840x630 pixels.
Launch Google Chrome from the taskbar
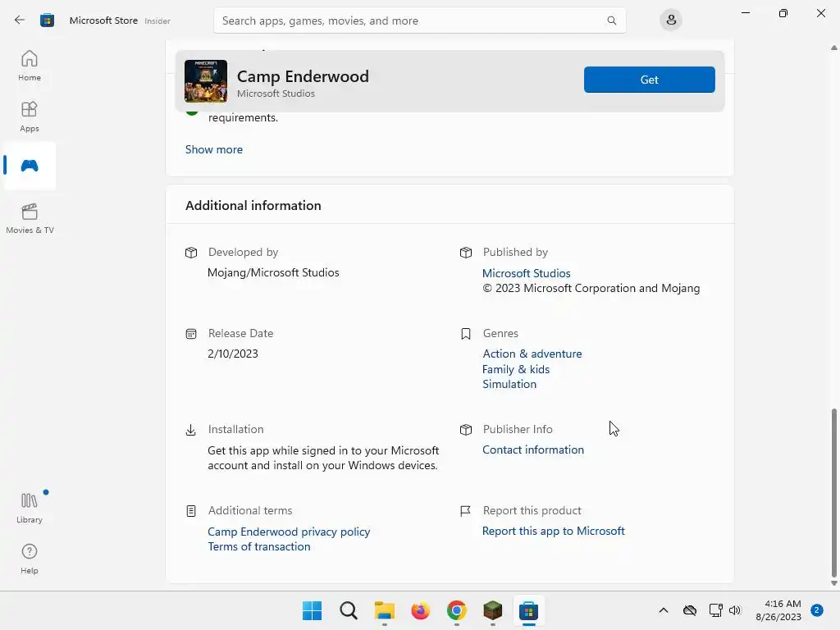click(456, 610)
